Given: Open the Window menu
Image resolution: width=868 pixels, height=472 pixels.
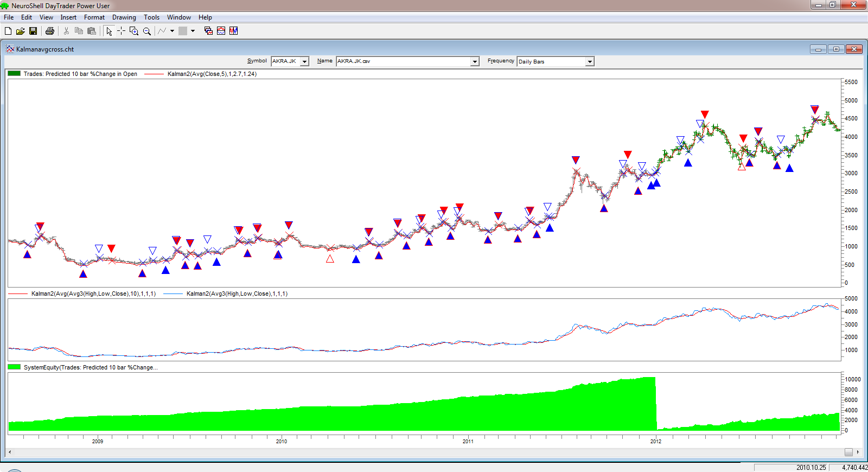Looking at the screenshot, I should click(x=179, y=17).
